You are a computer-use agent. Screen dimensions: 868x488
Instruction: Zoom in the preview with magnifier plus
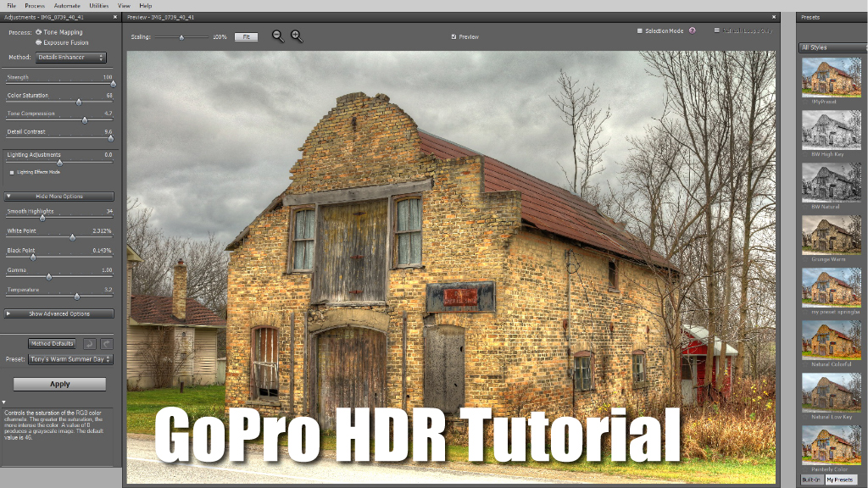(297, 36)
